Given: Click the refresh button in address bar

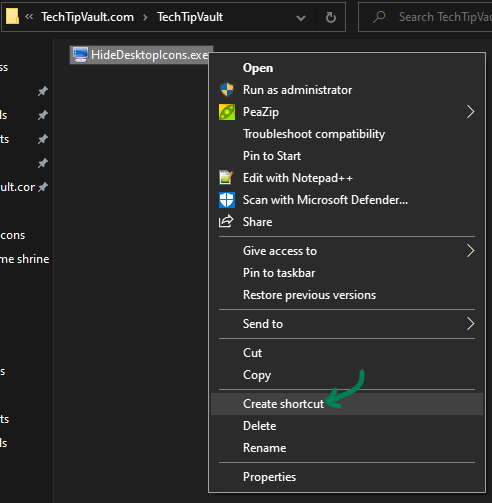Looking at the screenshot, I should click(x=331, y=17).
